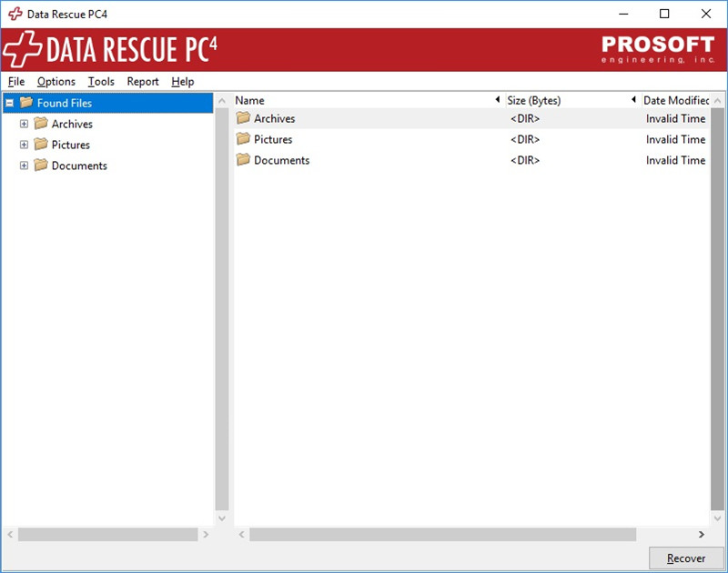Select Archives folder icon in file list
Image resolution: width=728 pixels, height=573 pixels.
click(x=243, y=118)
